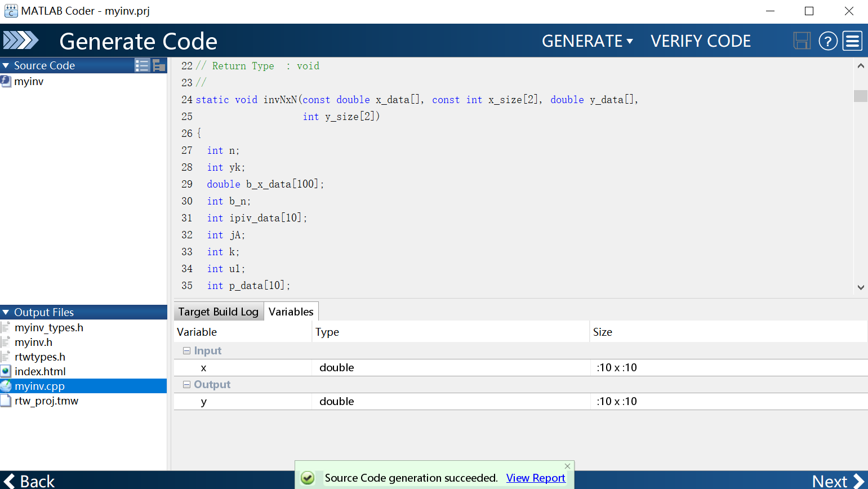Viewport: 868px width, 489px height.
Task: Switch Source Code panel to tree view
Action: coord(159,65)
